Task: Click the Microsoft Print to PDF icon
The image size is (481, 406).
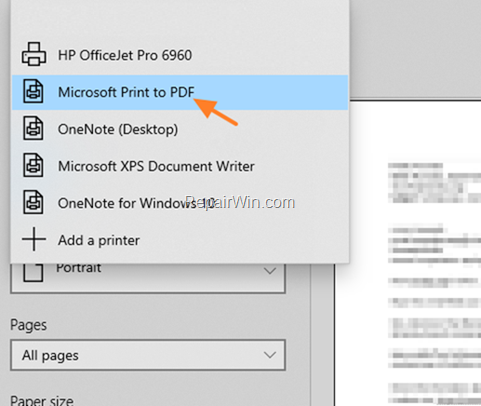Action: (33, 92)
